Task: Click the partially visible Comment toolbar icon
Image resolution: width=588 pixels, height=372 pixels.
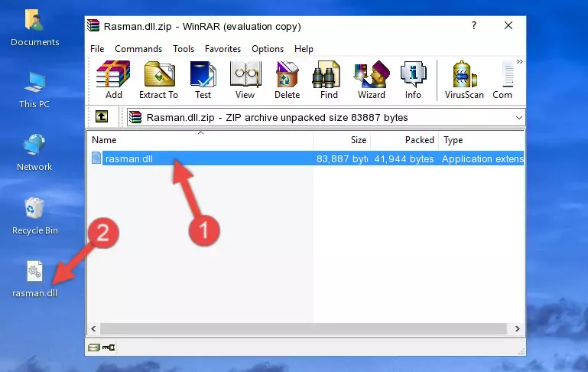Action: click(503, 80)
